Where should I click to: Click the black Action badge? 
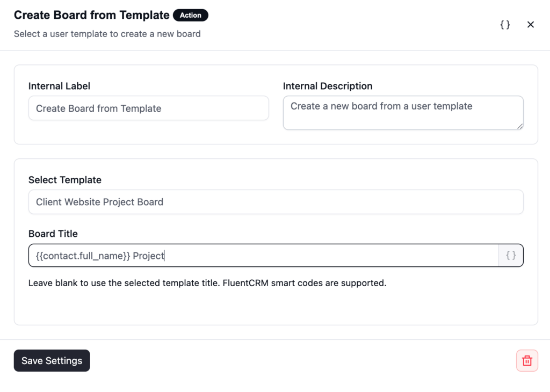pyautogui.click(x=191, y=15)
